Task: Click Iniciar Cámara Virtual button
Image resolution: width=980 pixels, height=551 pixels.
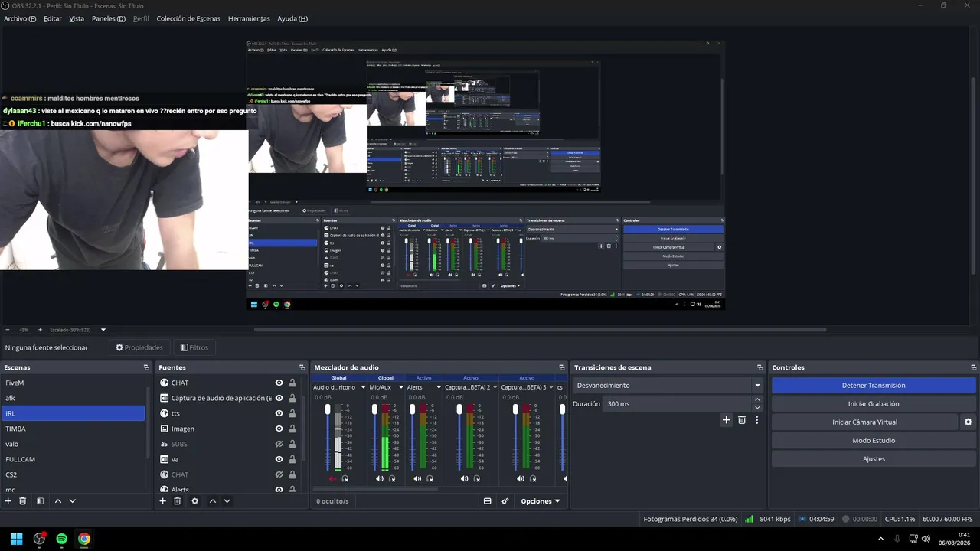Action: pos(864,422)
